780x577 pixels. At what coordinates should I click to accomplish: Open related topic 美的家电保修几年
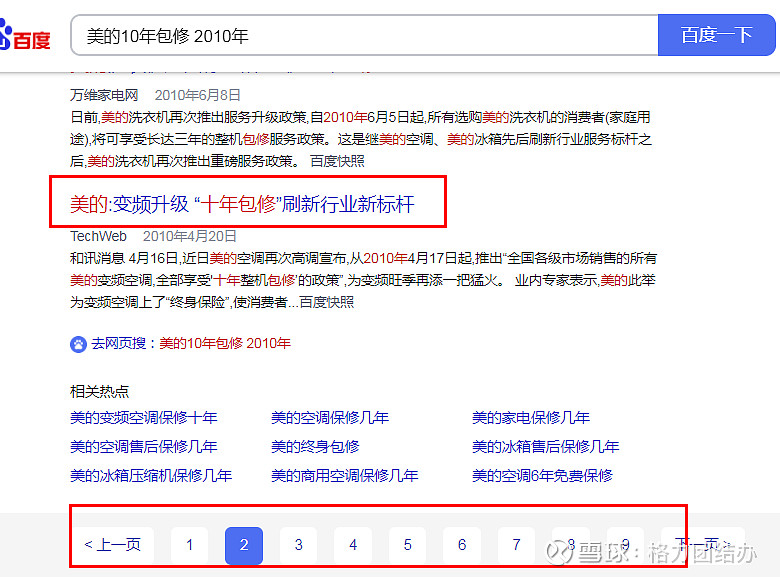(x=531, y=417)
